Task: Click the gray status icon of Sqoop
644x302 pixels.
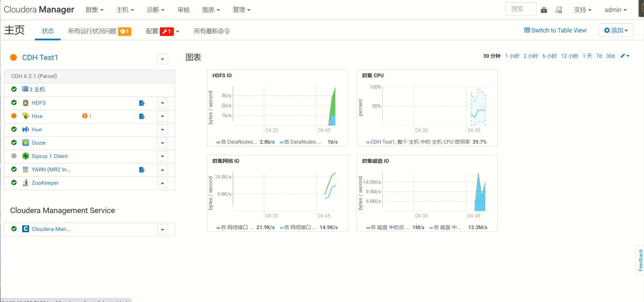Action: pyautogui.click(x=14, y=156)
